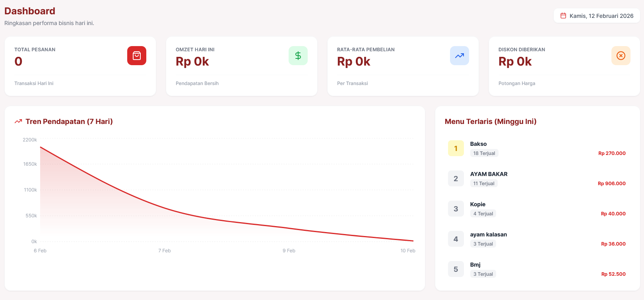This screenshot has height=300, width=644.
Task: Open the Dashboard heading link
Action: pyautogui.click(x=29, y=11)
